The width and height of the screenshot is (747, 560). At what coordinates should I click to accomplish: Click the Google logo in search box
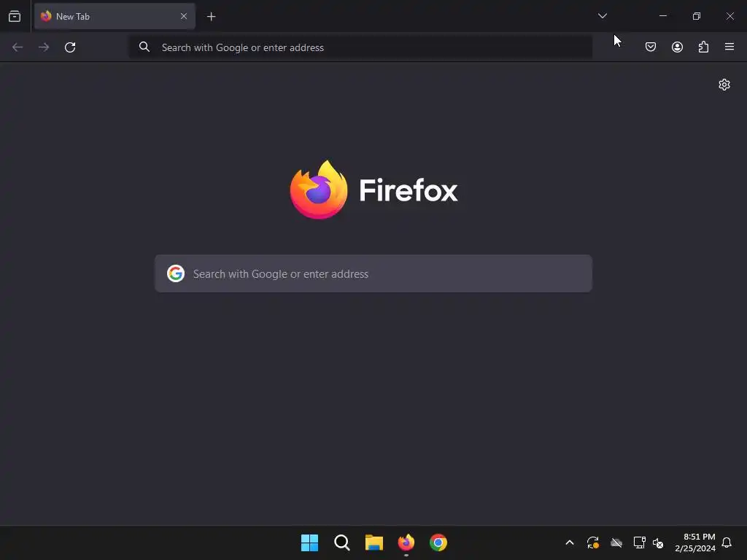[x=176, y=273]
